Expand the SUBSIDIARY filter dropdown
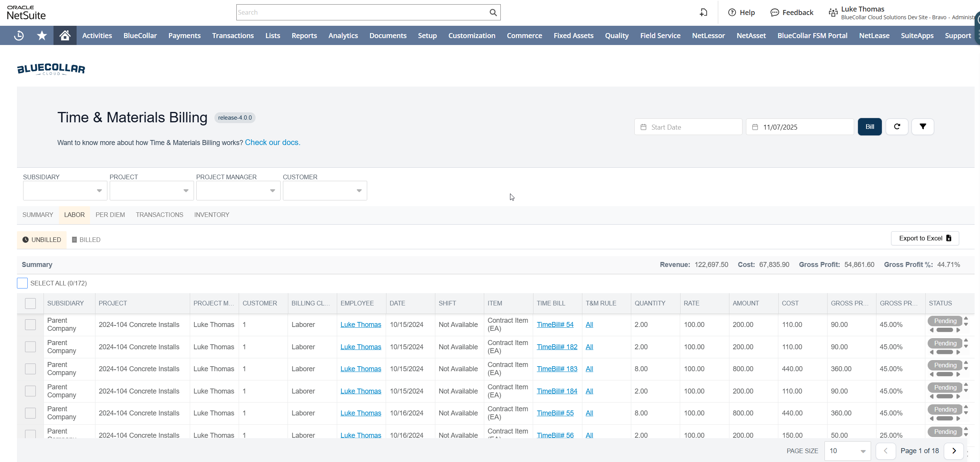The width and height of the screenshot is (980, 462). [x=65, y=190]
